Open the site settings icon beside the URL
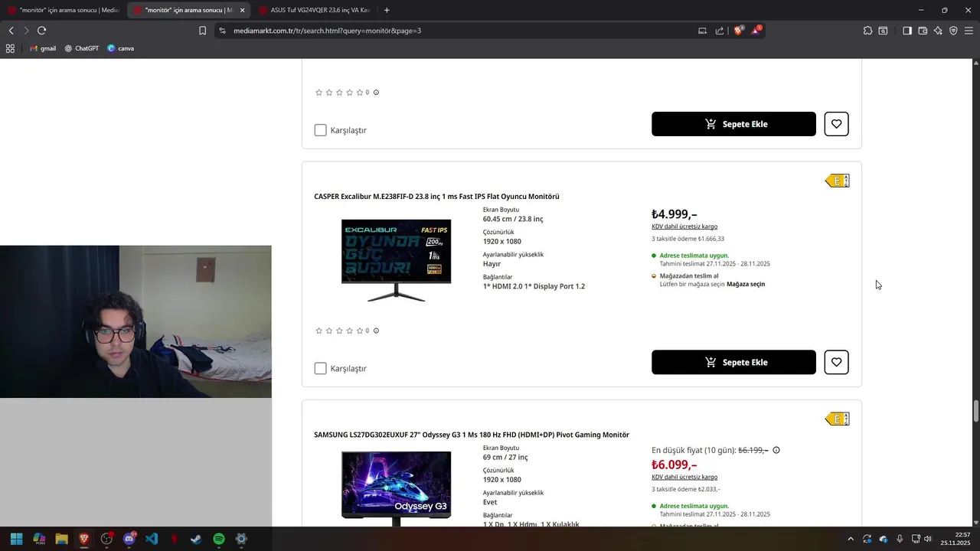This screenshot has width=980, height=551. (222, 31)
